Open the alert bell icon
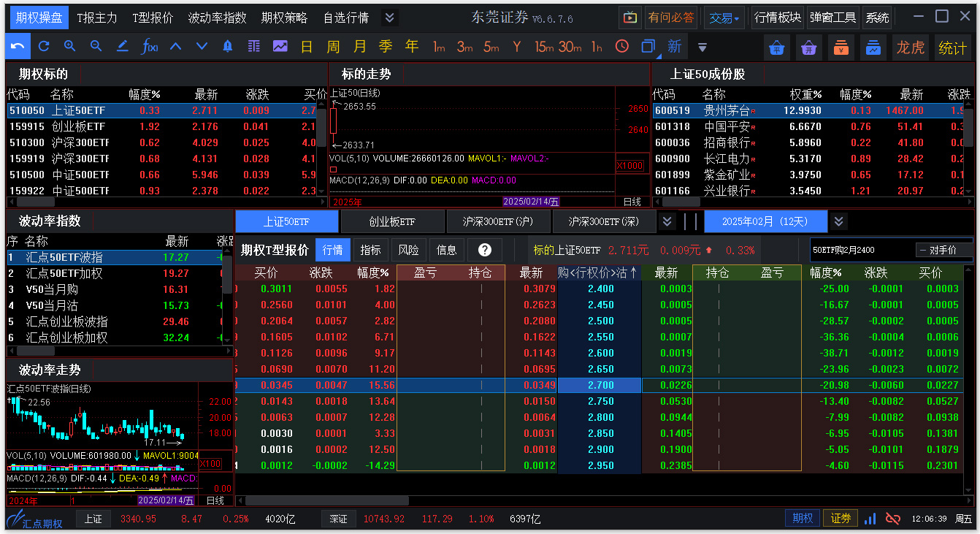The height and width of the screenshot is (534, 980). click(x=228, y=47)
